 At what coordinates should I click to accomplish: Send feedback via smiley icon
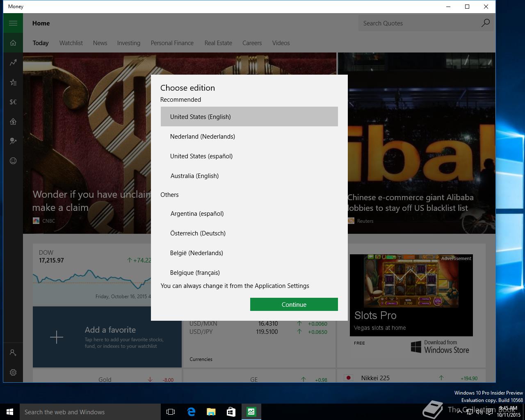[13, 161]
